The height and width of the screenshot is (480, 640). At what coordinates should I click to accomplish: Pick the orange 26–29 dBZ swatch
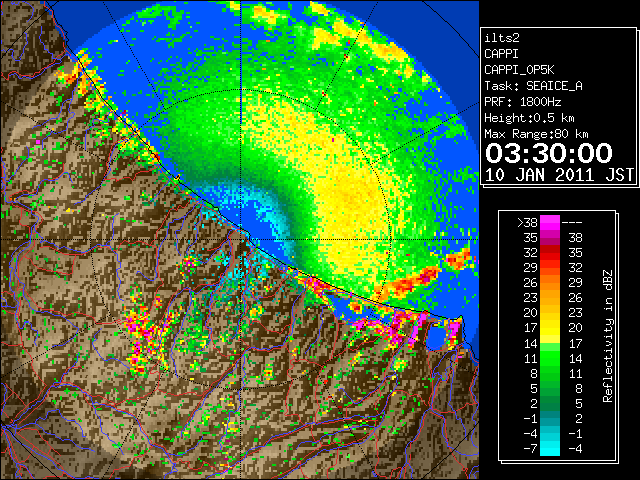tap(550, 283)
